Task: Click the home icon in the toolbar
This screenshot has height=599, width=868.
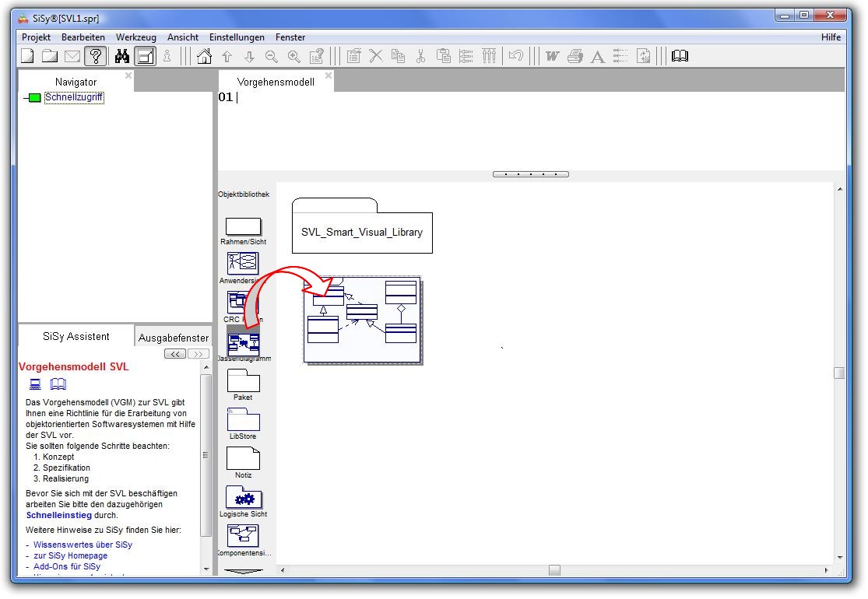Action: coord(205,56)
